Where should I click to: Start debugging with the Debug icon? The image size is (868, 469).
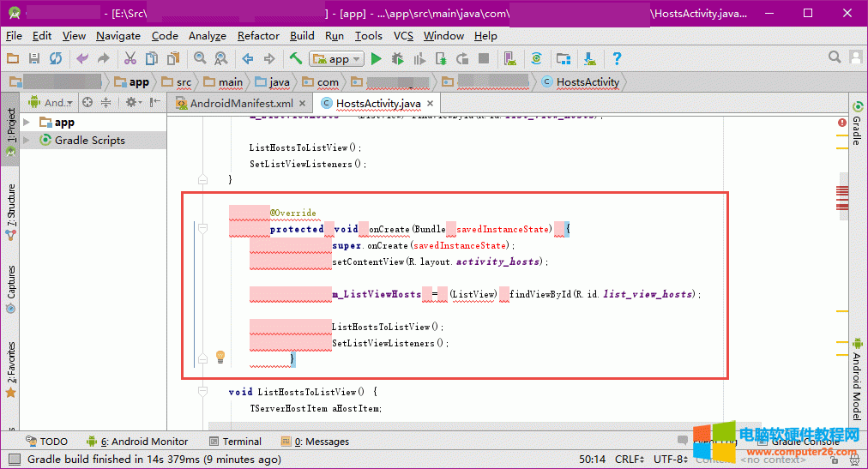(397, 58)
